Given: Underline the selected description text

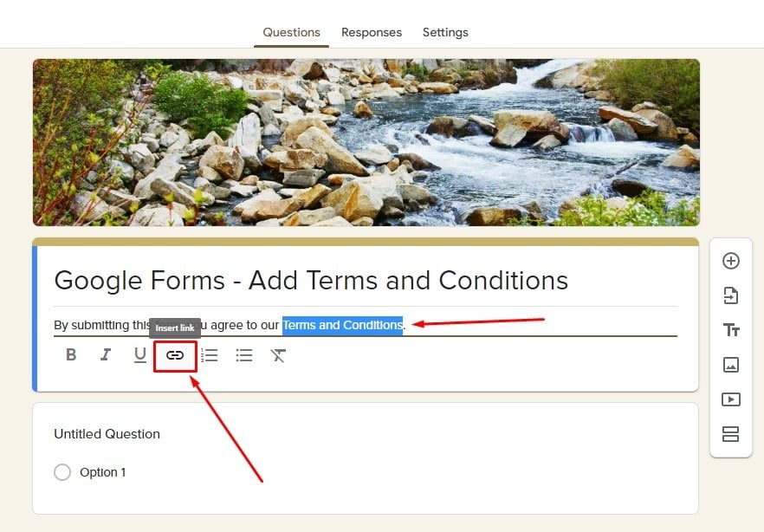Looking at the screenshot, I should tap(139, 354).
